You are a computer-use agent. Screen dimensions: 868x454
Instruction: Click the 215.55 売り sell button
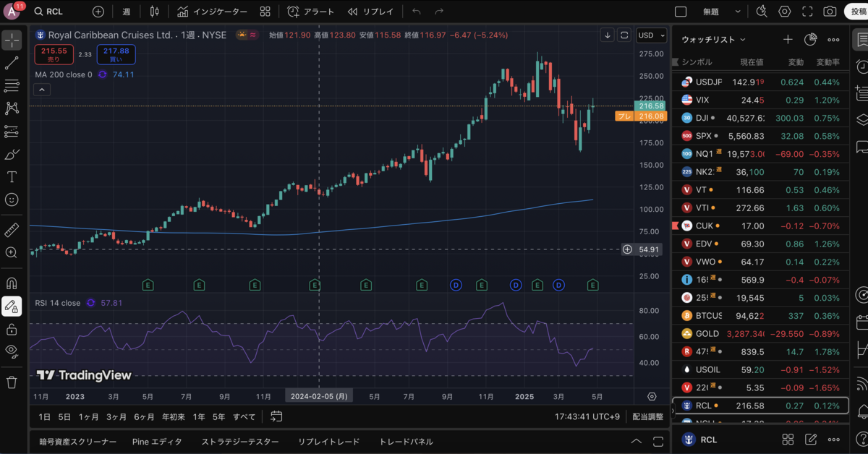click(54, 54)
